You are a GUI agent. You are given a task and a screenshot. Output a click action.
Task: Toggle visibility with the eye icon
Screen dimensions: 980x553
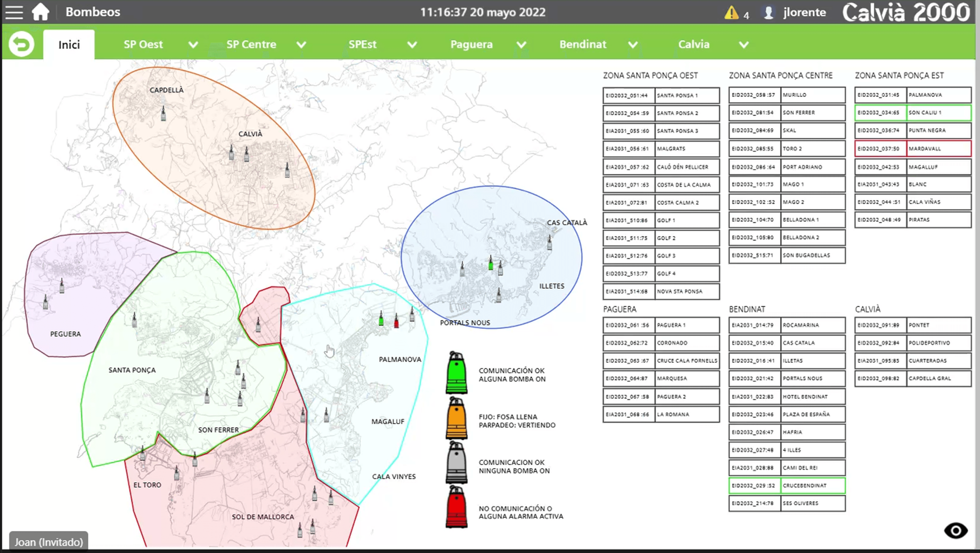[x=956, y=531]
